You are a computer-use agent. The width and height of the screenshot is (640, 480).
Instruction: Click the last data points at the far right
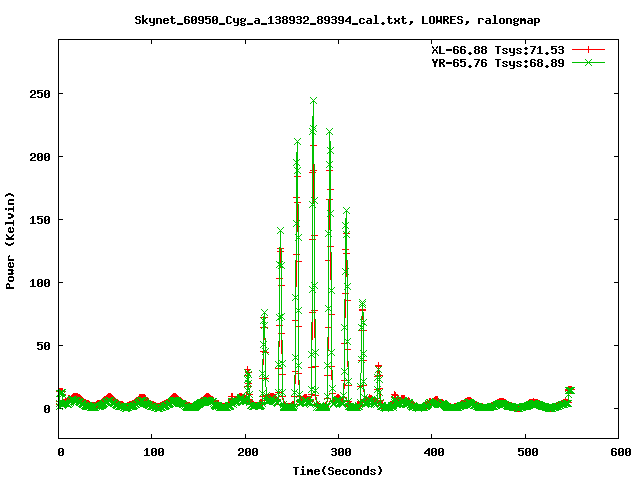click(569, 390)
